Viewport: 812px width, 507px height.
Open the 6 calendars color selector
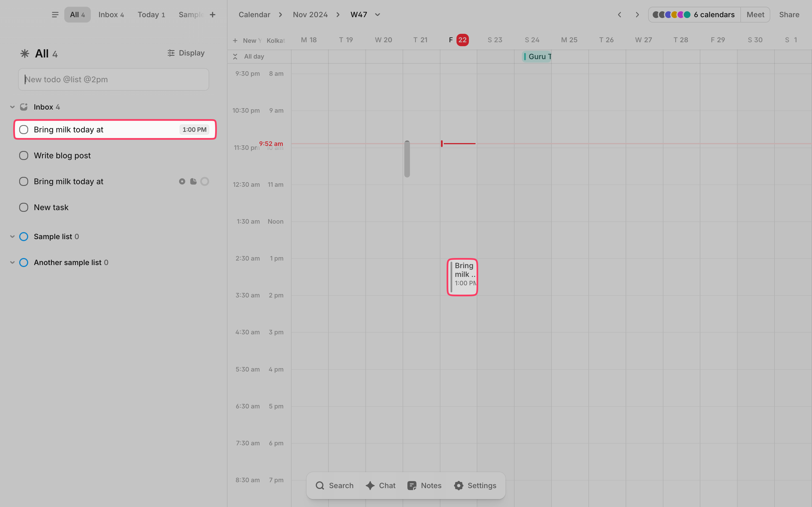click(694, 15)
